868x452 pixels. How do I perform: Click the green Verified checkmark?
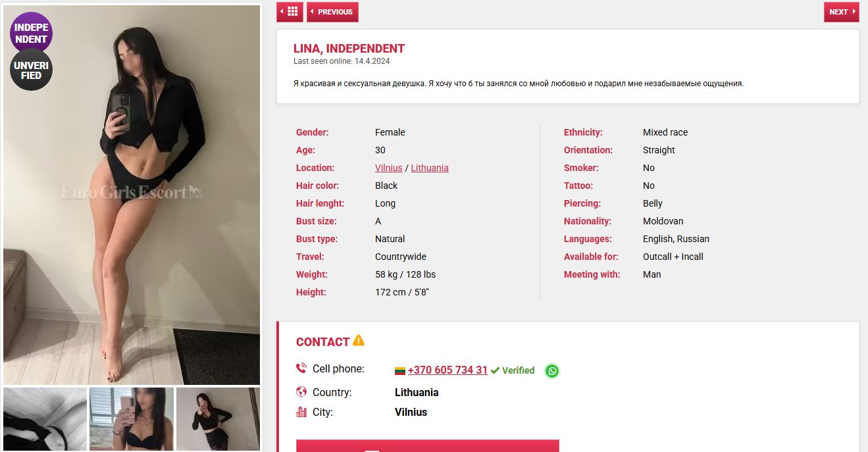click(495, 370)
